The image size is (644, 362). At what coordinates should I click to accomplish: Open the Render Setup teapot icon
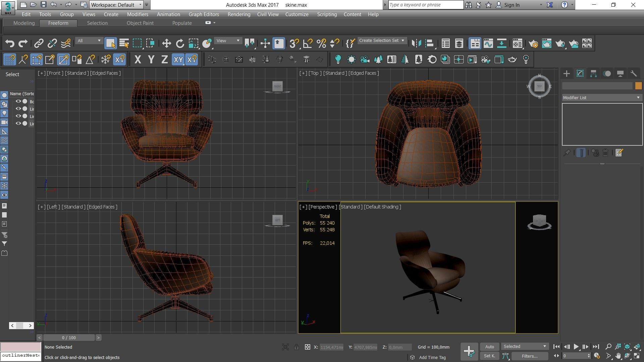coord(533,43)
